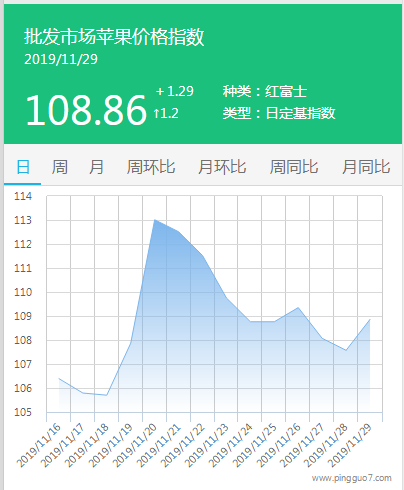404x490 pixels.
Task: Click the data point at 2019/11/28
Action: click(346, 350)
